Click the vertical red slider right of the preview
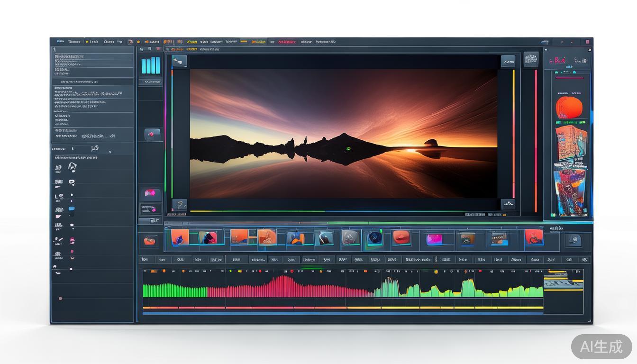The height and width of the screenshot is (364, 637). coord(536,140)
